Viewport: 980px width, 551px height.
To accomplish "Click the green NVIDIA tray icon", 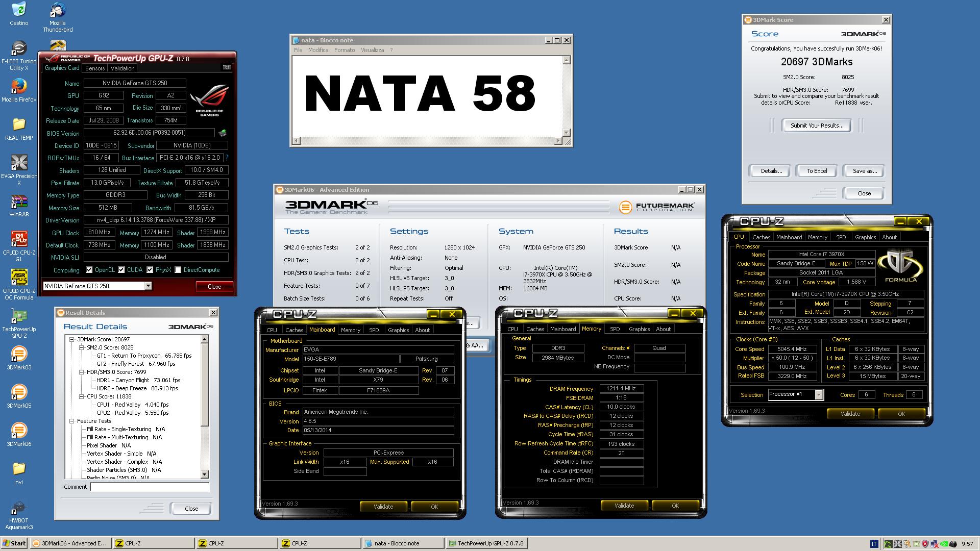I will point(945,544).
